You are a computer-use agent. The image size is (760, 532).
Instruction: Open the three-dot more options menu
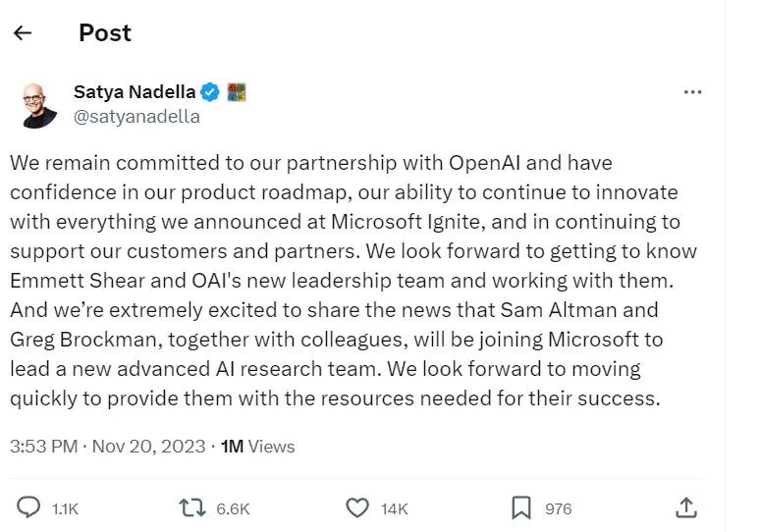pos(692,92)
